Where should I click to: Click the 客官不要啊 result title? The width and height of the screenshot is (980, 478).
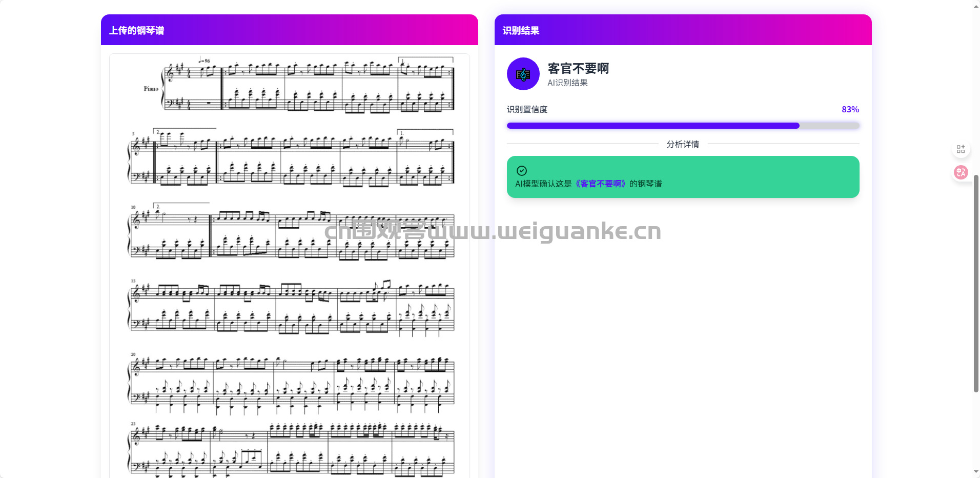pyautogui.click(x=578, y=68)
